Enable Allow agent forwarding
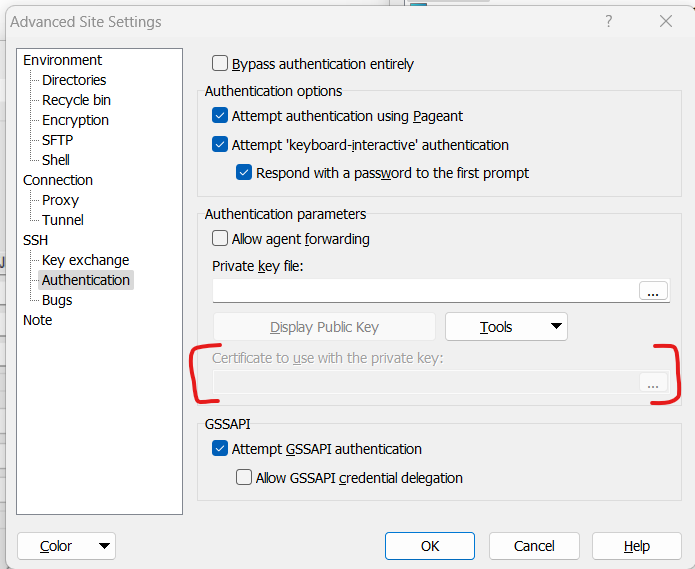 pos(221,239)
